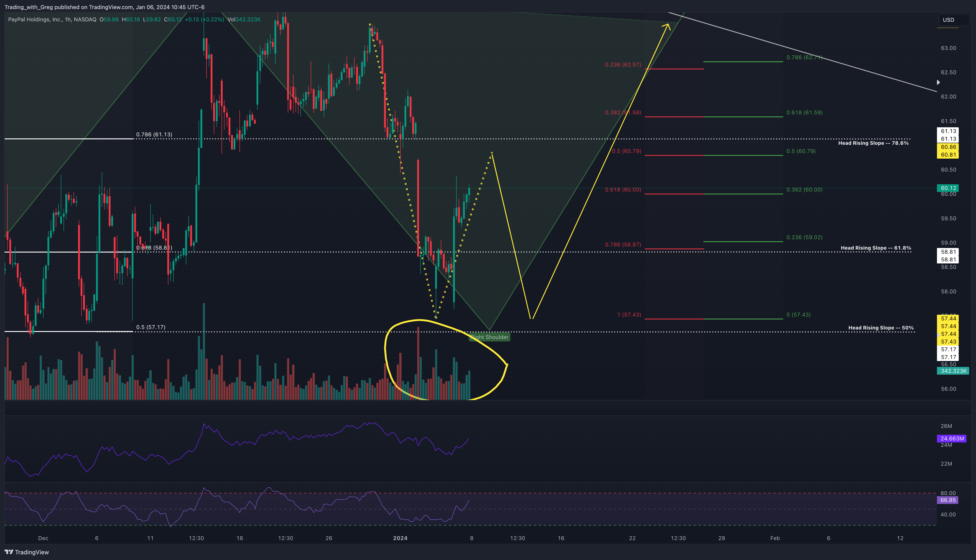976x560 pixels.
Task: Click the red 0.382 (61.58) fib label
Action: point(623,112)
